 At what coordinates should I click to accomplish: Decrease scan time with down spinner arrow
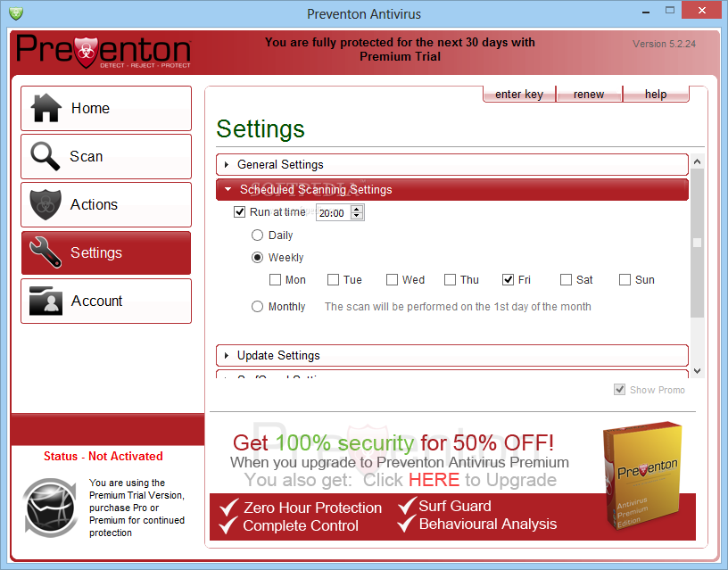(x=357, y=216)
